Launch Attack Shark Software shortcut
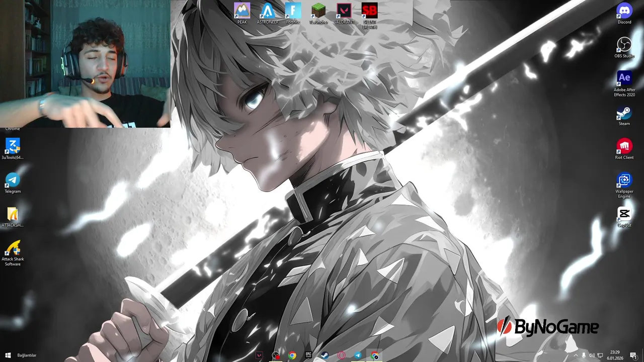Viewport: 644px width, 362px height. point(13,253)
